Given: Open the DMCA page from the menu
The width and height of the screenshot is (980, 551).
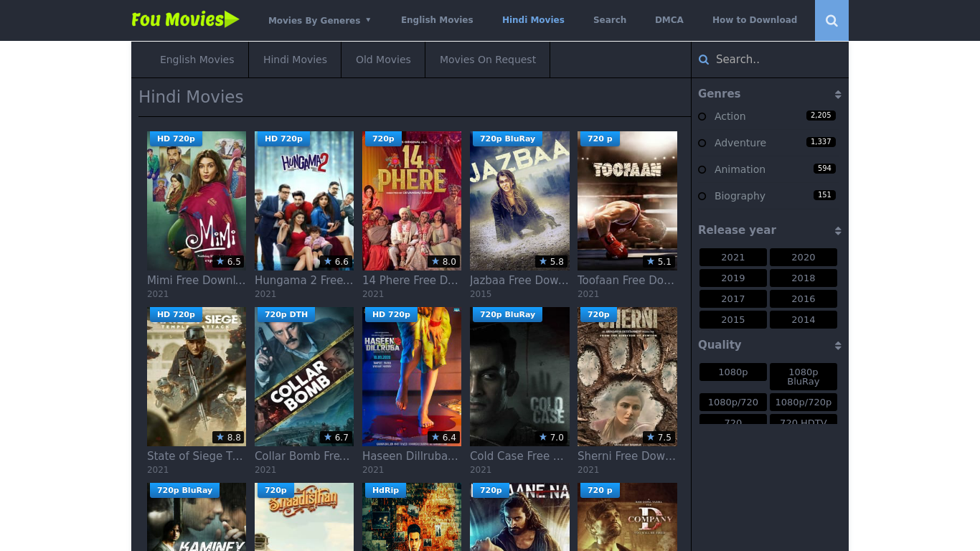Looking at the screenshot, I should (669, 20).
